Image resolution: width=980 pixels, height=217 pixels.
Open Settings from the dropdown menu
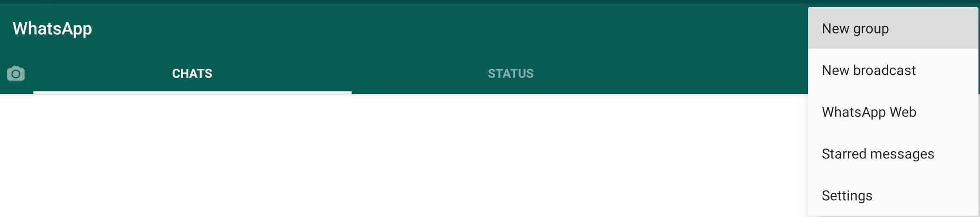893,196
